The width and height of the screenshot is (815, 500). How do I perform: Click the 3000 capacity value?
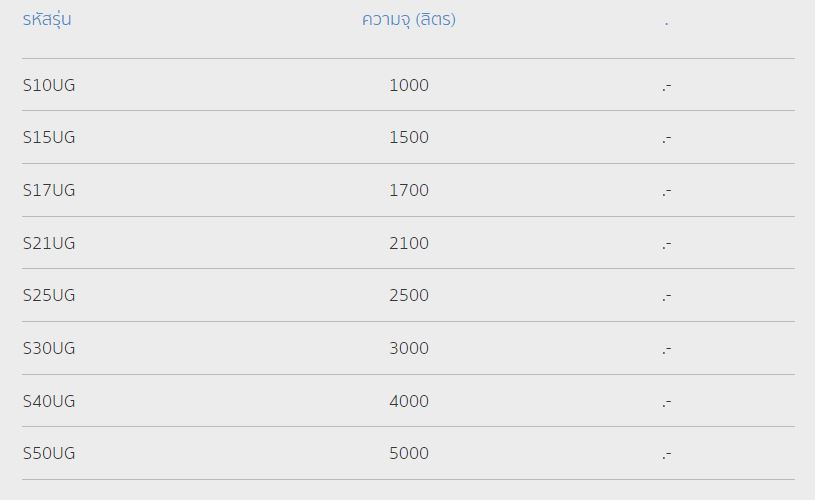coord(409,349)
